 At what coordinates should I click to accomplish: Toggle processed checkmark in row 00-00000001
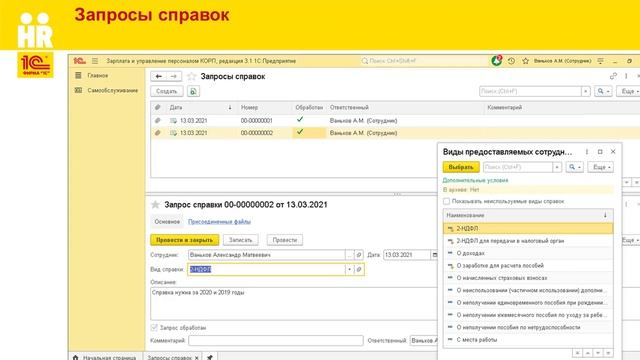tap(300, 120)
